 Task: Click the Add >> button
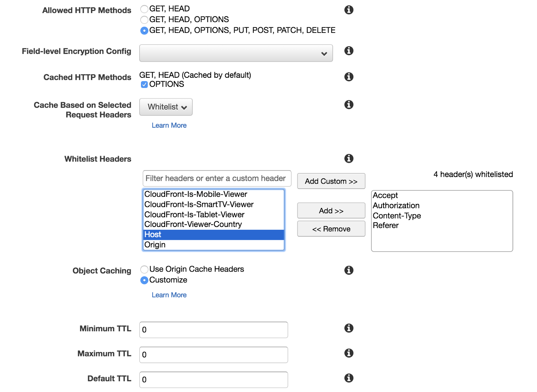(331, 211)
